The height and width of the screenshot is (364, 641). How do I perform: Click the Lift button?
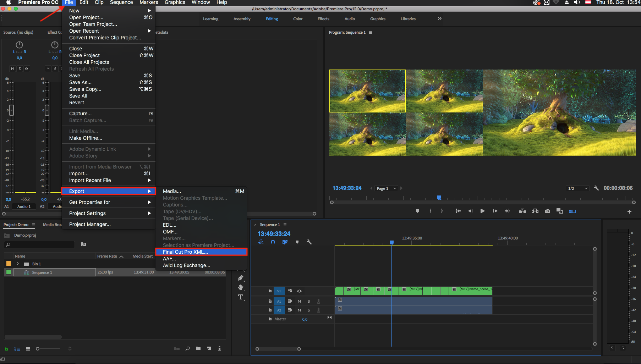(522, 211)
